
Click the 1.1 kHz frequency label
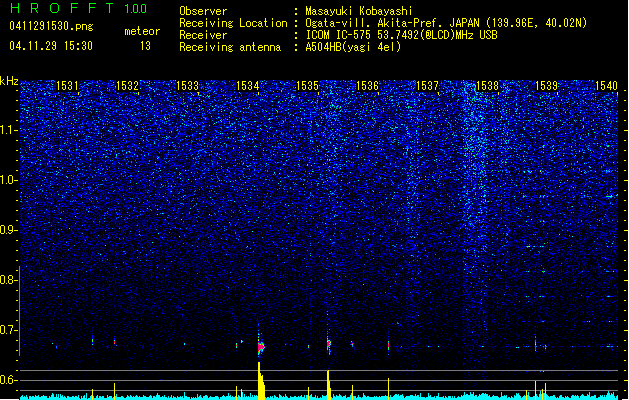click(x=8, y=130)
